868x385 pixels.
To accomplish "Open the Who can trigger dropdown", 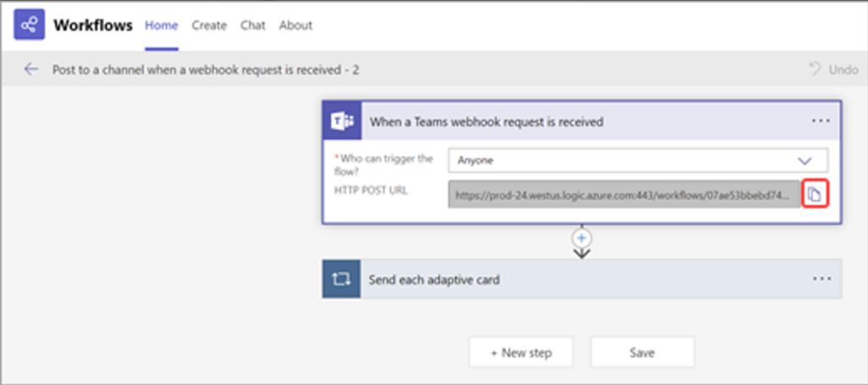I will coord(638,160).
